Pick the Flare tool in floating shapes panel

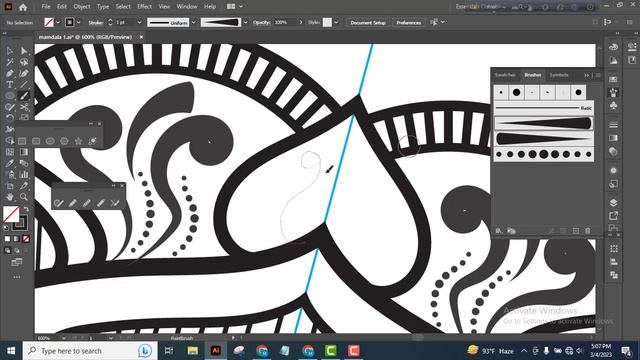pos(93,141)
